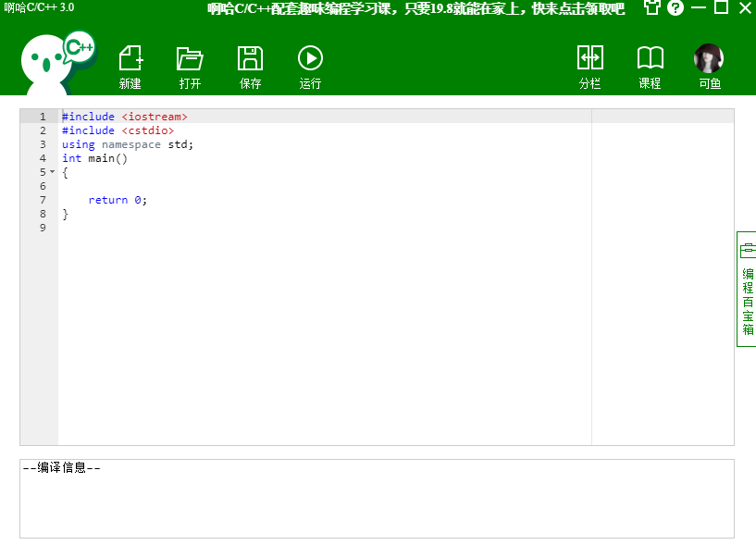Place the cursor on the return 0 line
The image size is (756, 545).
tap(116, 199)
